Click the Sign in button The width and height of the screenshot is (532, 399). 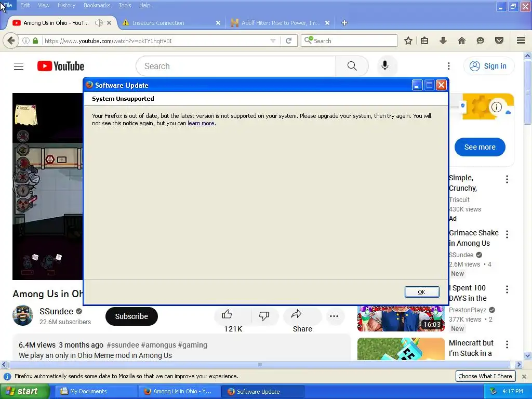[488, 66]
